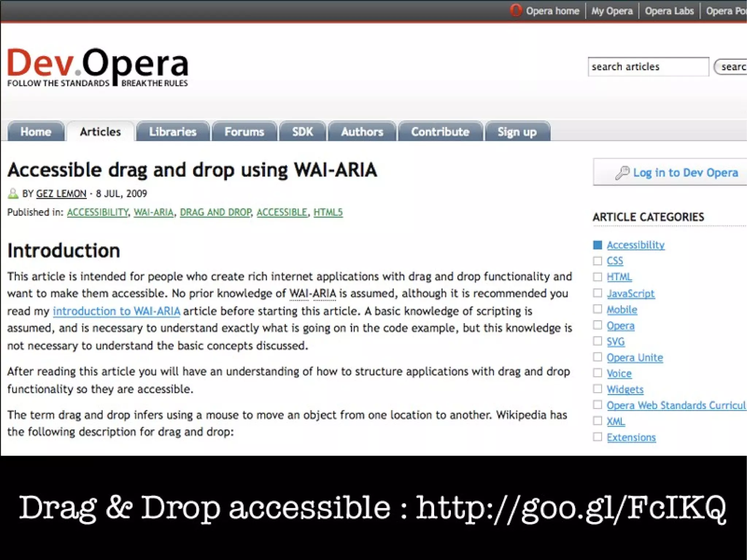Click the GEZ LEMON author link
Image resolution: width=747 pixels, height=560 pixels.
61,194
